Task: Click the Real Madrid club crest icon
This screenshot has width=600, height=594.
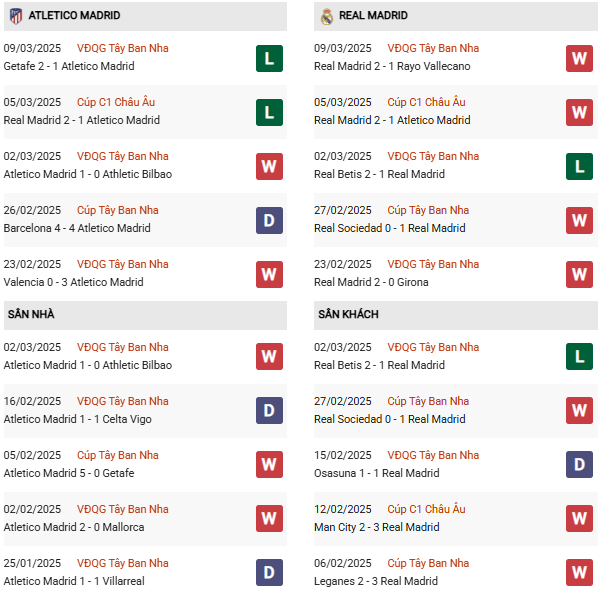Action: click(326, 16)
